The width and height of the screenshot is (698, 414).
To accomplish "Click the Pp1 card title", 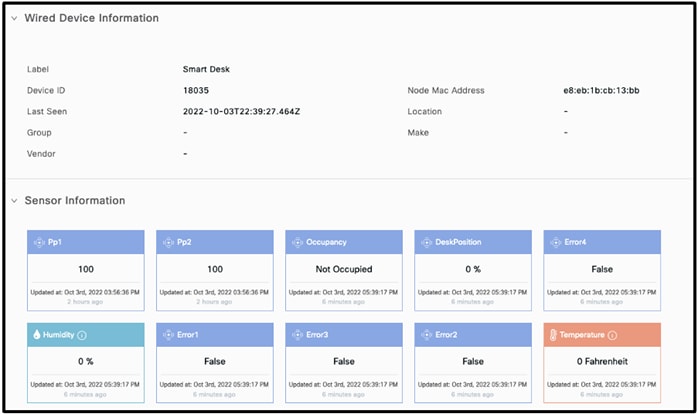I will pyautogui.click(x=55, y=242).
